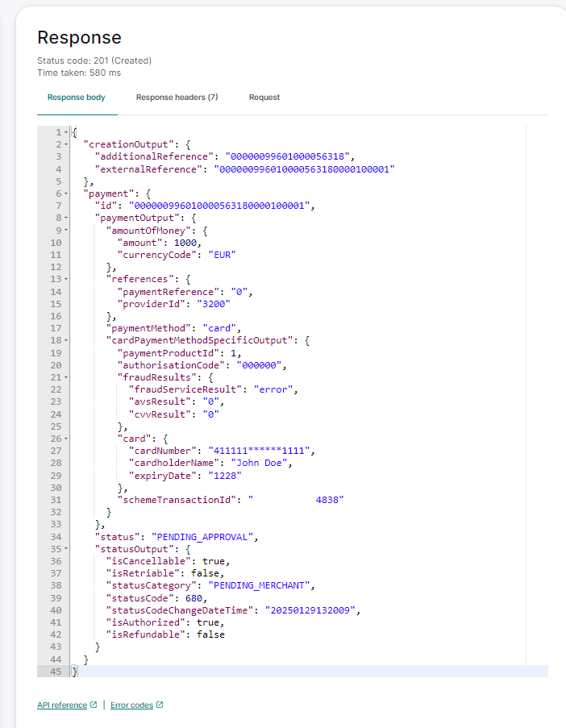Click the statusCategory value "PENDING_MERCHANT"

(x=259, y=585)
